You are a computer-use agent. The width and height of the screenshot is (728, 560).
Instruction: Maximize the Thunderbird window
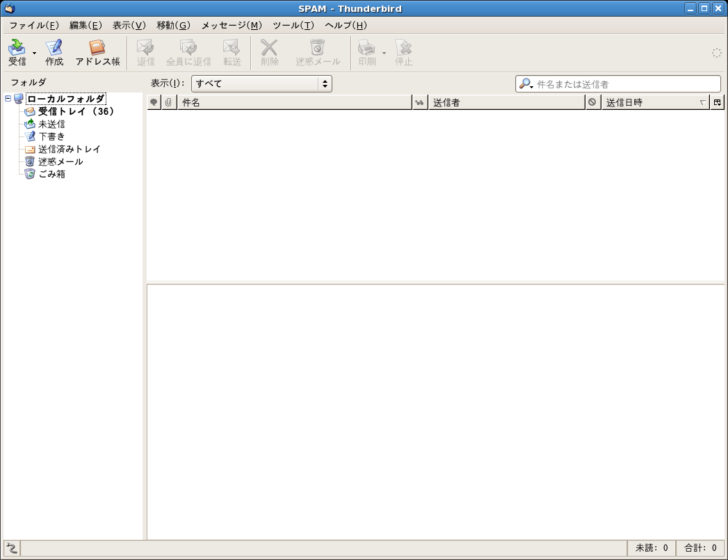704,8
